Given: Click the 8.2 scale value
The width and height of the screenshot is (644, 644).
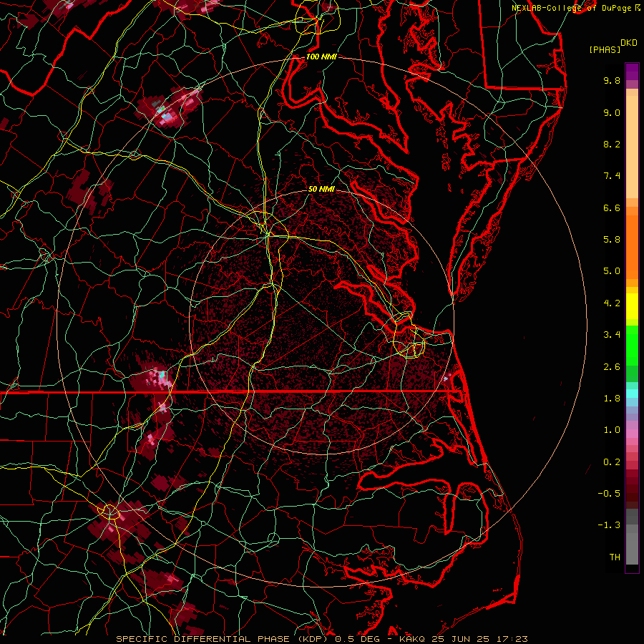Looking at the screenshot, I should click(x=612, y=144).
